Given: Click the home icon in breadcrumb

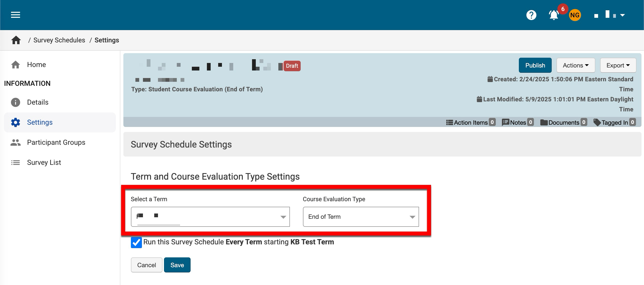Looking at the screenshot, I should tap(16, 40).
